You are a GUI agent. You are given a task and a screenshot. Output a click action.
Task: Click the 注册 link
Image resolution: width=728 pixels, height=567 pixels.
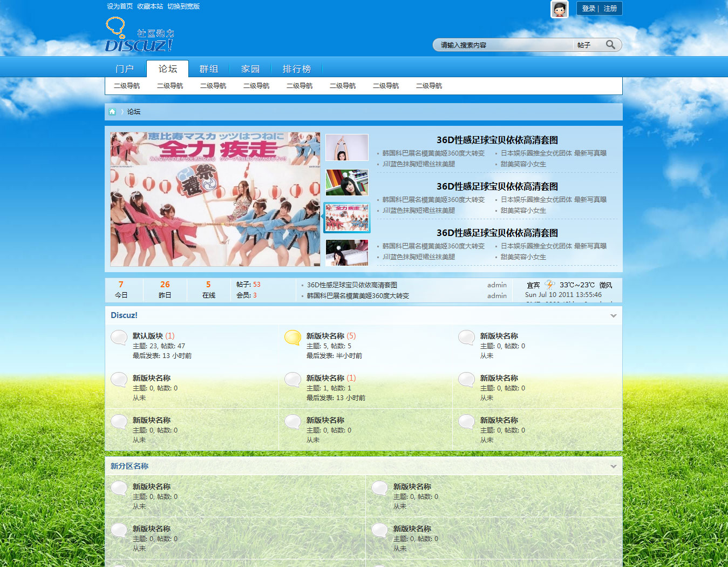pyautogui.click(x=610, y=9)
